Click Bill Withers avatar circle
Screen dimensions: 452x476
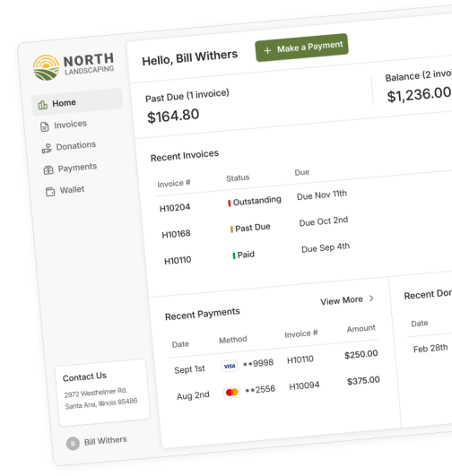(x=73, y=444)
